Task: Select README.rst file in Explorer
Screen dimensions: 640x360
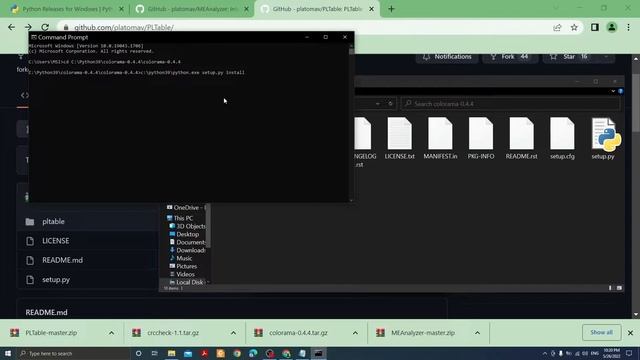Action: pyautogui.click(x=521, y=138)
